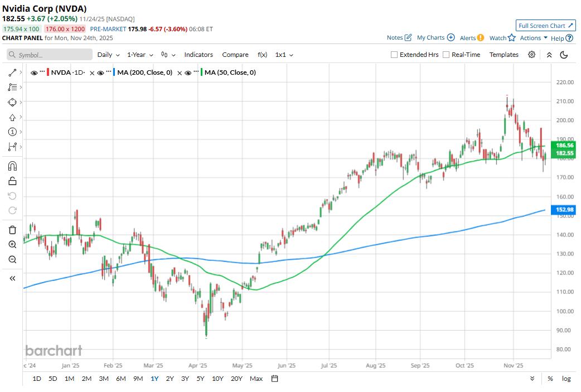The height and width of the screenshot is (392, 581).
Task: Hide the MA (200, Close, 0) line
Action: 100,72
